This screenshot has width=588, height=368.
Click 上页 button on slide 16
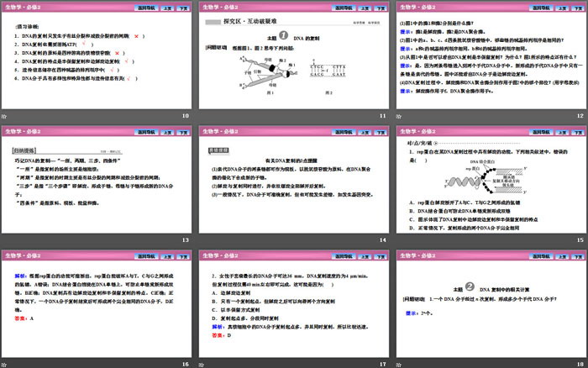pyautogui.click(x=167, y=256)
